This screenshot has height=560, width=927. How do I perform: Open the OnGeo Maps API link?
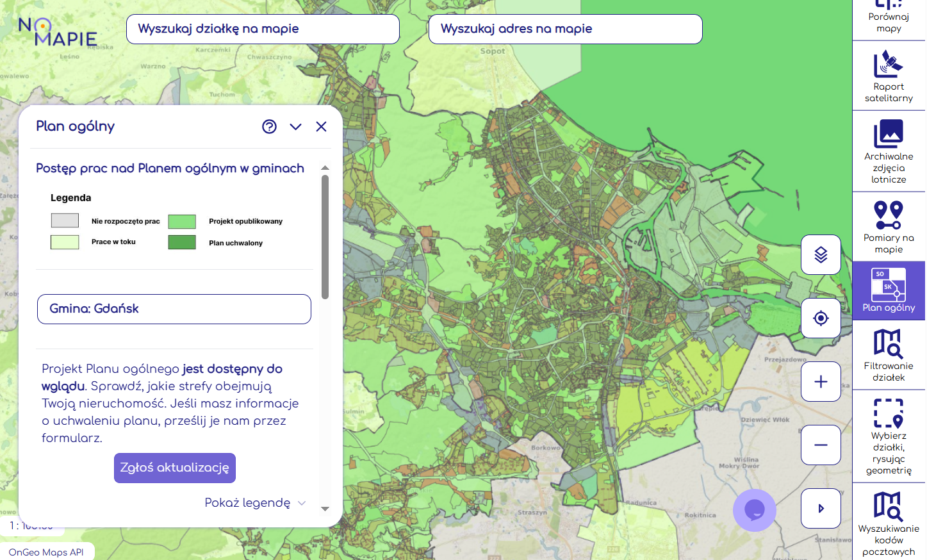(46, 552)
